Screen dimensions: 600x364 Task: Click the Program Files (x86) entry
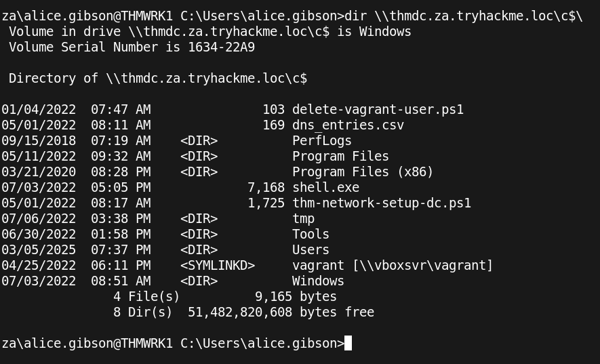point(363,172)
